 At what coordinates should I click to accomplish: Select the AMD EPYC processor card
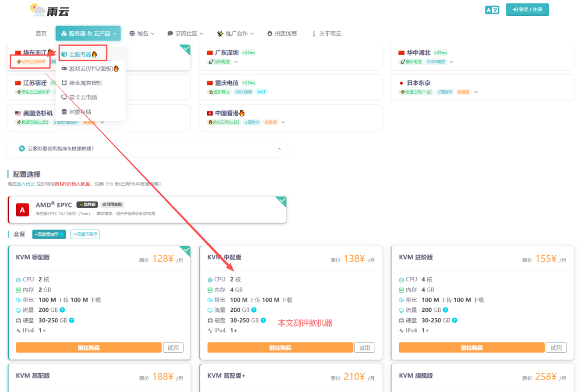point(147,210)
